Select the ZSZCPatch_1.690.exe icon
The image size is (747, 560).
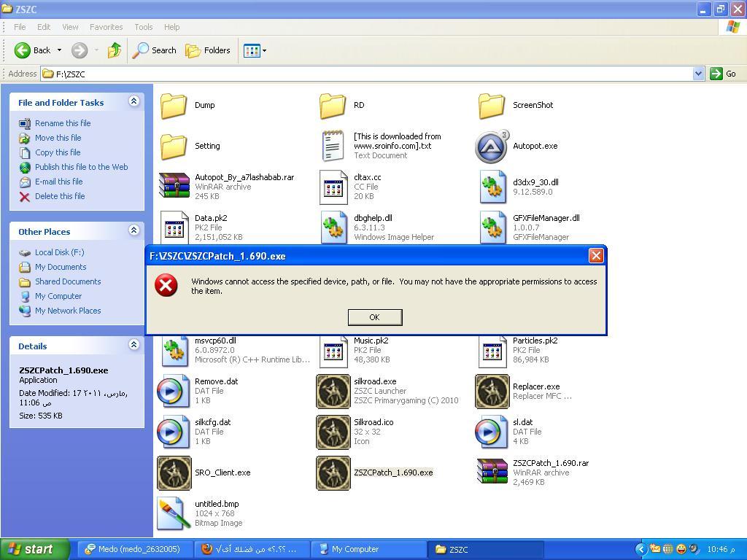pyautogui.click(x=333, y=472)
